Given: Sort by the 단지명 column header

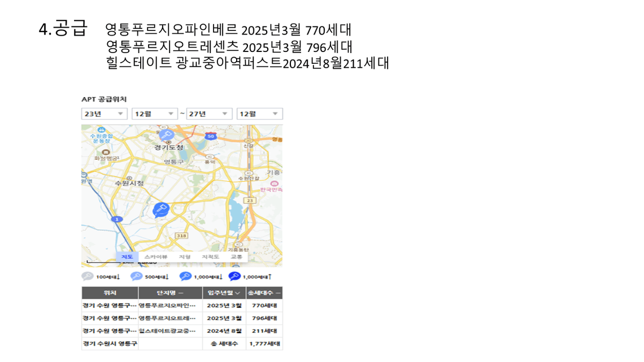Looking at the screenshot, I should pyautogui.click(x=170, y=293).
